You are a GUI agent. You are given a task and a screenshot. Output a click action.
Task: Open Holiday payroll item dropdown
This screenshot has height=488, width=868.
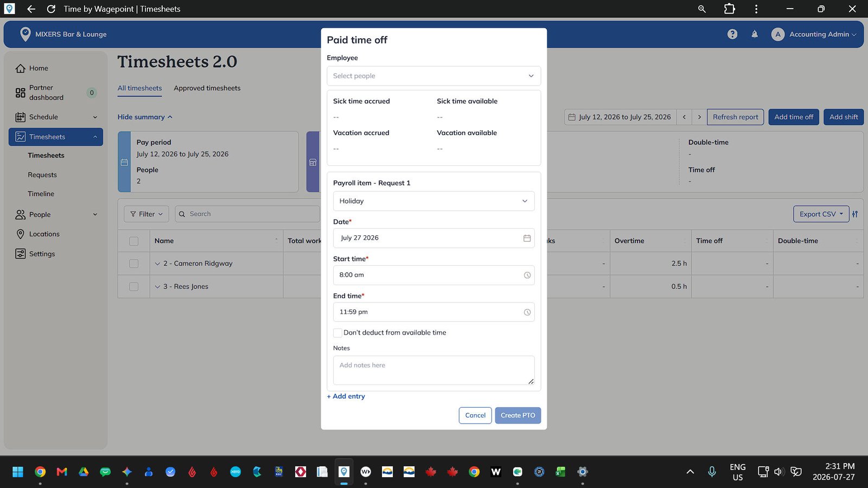click(433, 201)
